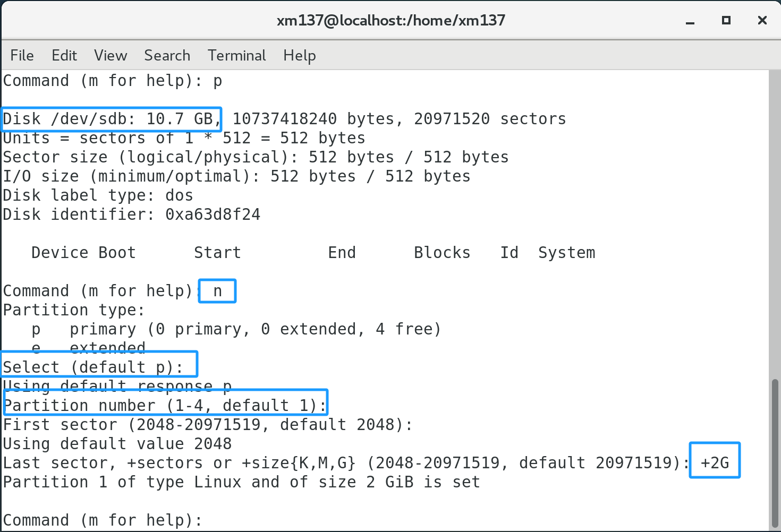Click the 'Select (default p):' line
Screen dimensions: 781x532
[93, 367]
